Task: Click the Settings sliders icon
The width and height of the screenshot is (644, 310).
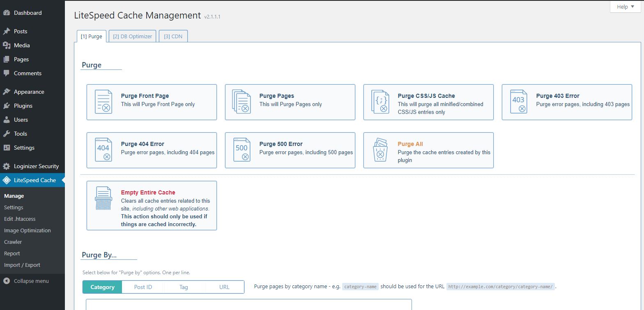Action: tap(7, 148)
